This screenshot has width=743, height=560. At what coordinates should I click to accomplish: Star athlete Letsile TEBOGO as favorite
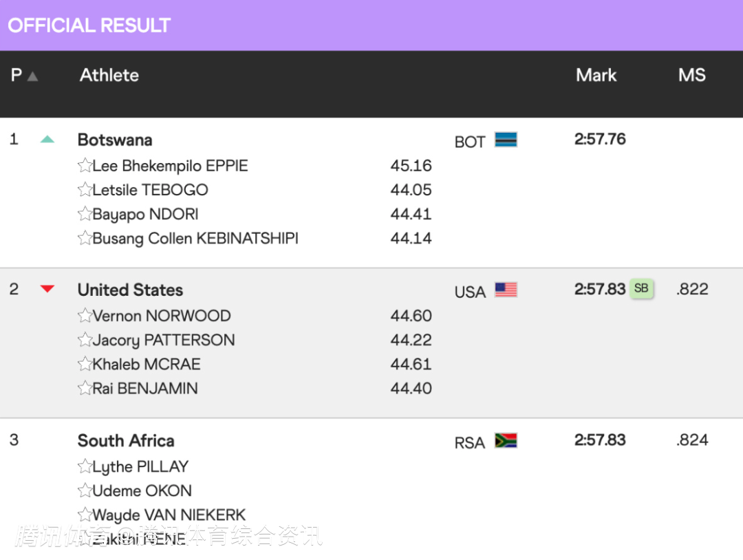[x=85, y=190]
